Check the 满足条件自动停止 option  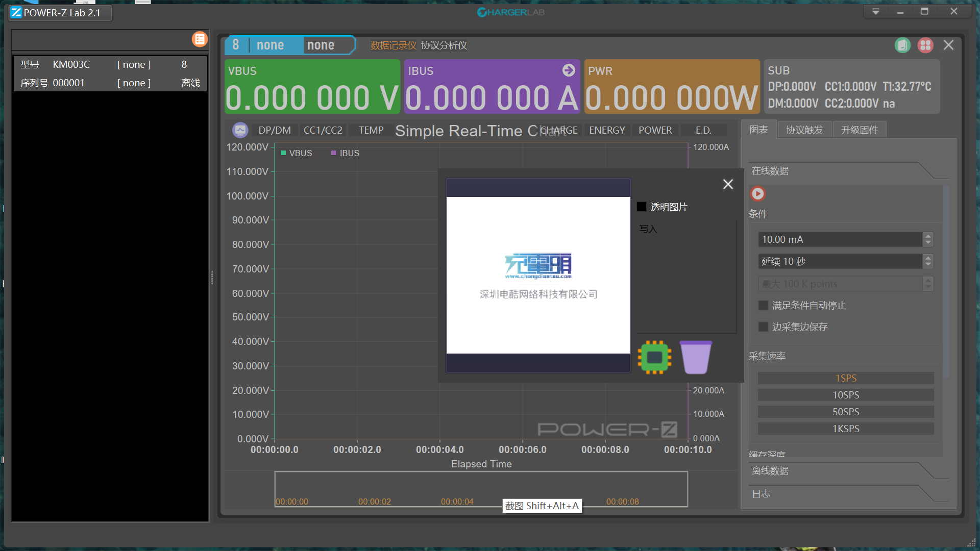coord(764,305)
